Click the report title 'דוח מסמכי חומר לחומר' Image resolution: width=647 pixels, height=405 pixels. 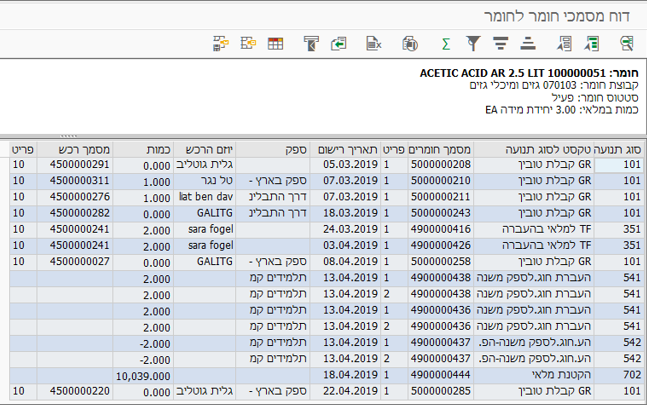[557, 16]
